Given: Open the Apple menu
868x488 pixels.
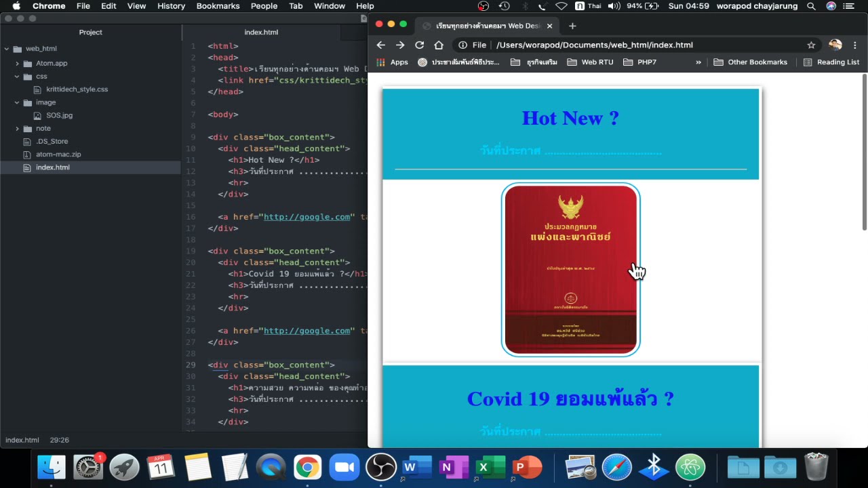Looking at the screenshot, I should point(16,6).
